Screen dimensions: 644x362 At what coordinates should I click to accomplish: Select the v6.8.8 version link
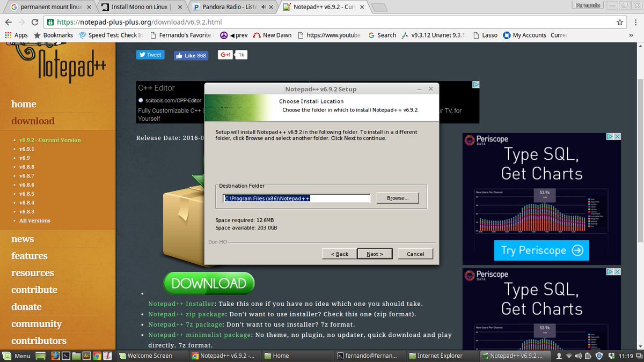pos(27,167)
